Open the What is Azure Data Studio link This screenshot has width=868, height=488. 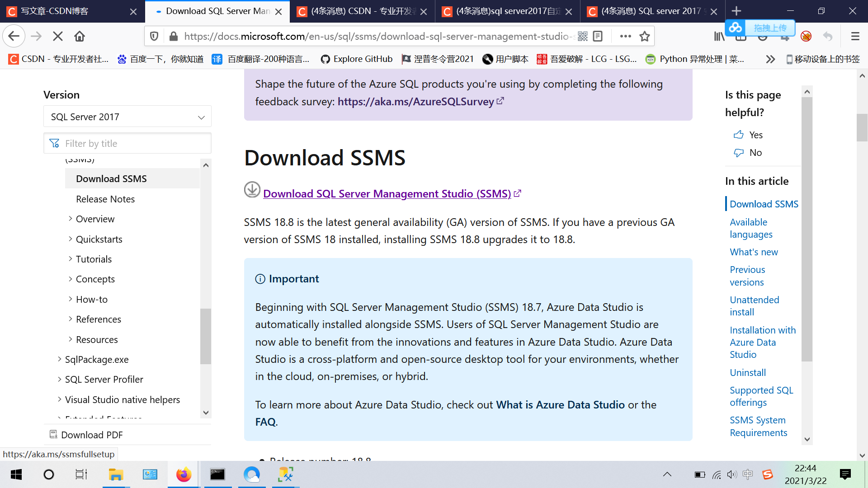pos(560,404)
